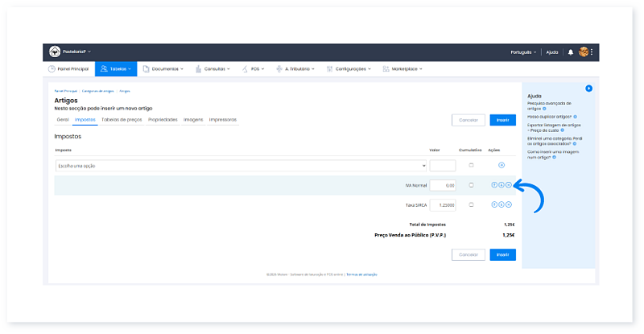Screen dimensions: 644x334
Task: Click the notification bell icon
Action: point(571,52)
